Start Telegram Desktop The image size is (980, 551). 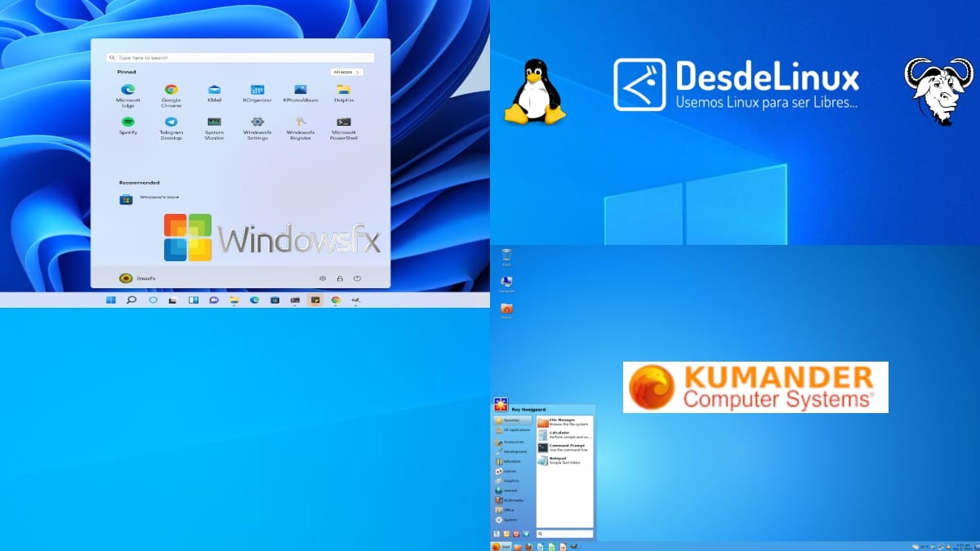click(x=171, y=125)
